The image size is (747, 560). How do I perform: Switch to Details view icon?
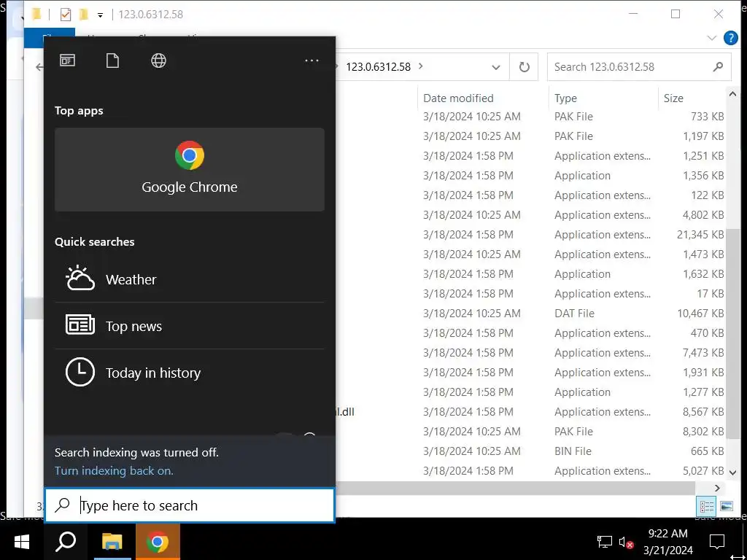(705, 506)
